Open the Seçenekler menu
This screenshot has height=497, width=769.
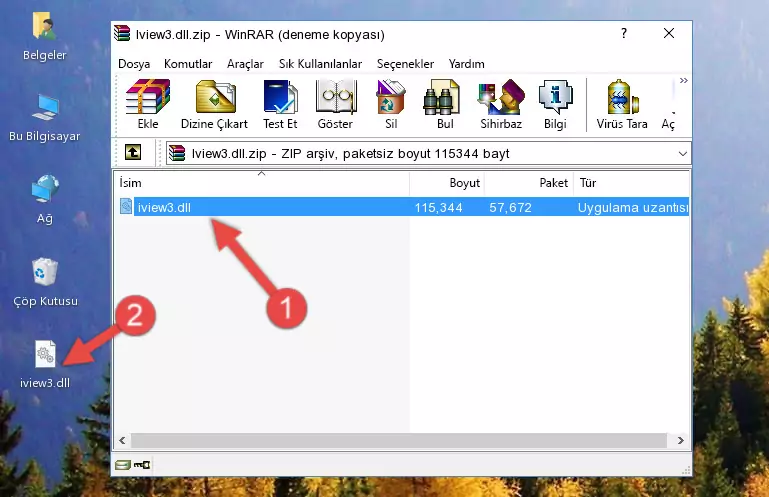405,64
